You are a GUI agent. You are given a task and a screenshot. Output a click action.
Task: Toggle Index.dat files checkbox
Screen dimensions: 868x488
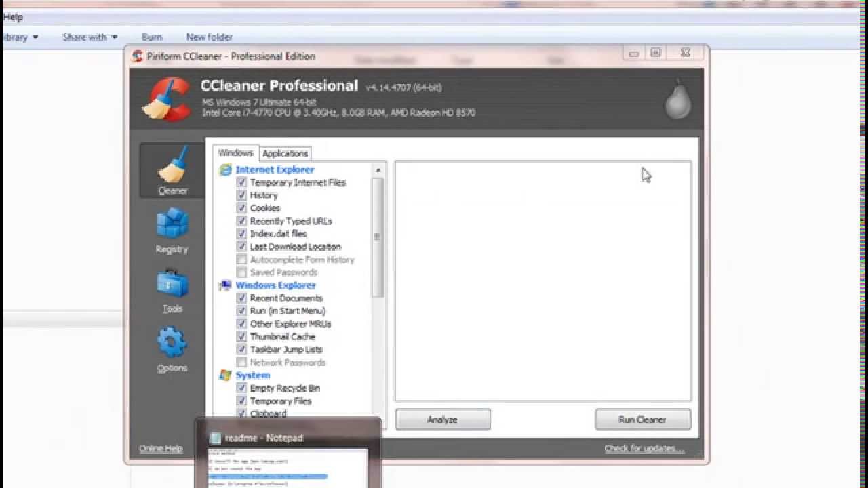[x=241, y=234]
